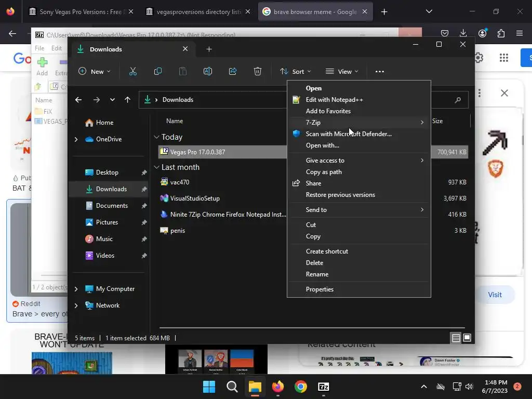
Task: Click the Copy icon in Explorer toolbar
Action: click(x=158, y=72)
